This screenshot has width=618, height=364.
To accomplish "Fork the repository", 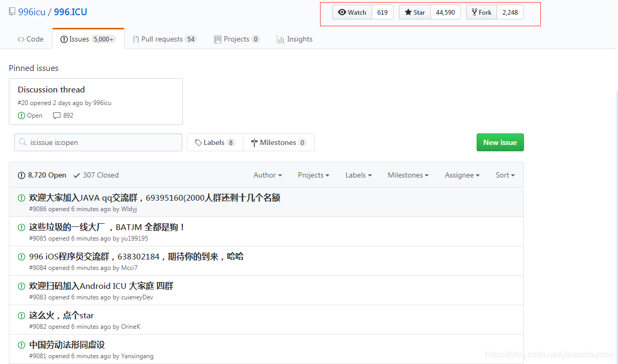I will click(481, 12).
